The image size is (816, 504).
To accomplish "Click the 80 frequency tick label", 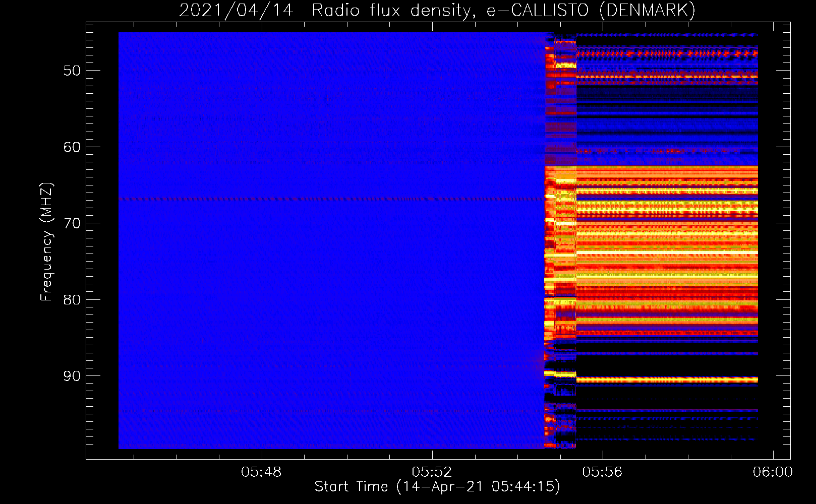I will pyautogui.click(x=72, y=300).
